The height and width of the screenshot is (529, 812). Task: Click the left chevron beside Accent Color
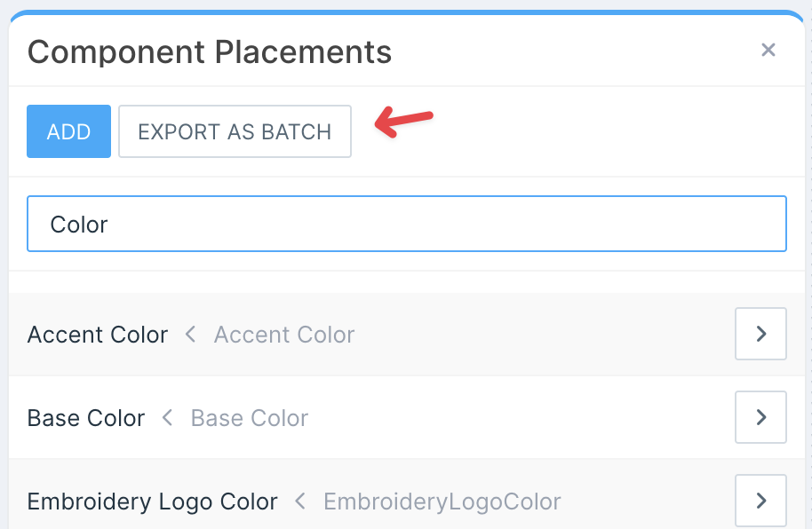[190, 335]
